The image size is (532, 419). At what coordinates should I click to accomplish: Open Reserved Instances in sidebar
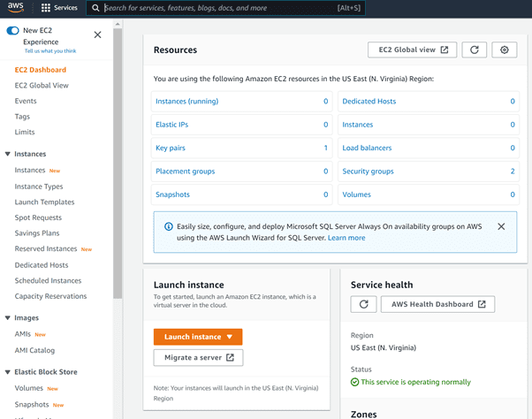click(46, 249)
